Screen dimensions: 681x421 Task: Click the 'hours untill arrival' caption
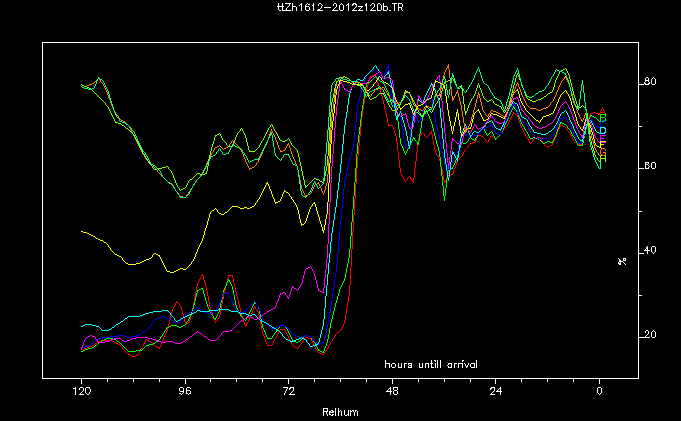coord(431,364)
